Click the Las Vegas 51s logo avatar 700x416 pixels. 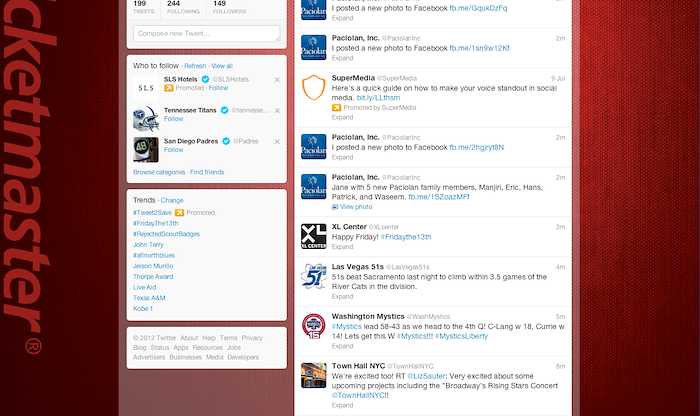pyautogui.click(x=313, y=276)
